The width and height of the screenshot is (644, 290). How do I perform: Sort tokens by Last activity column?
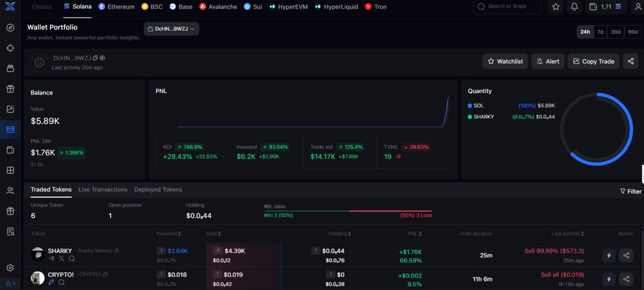(x=568, y=234)
